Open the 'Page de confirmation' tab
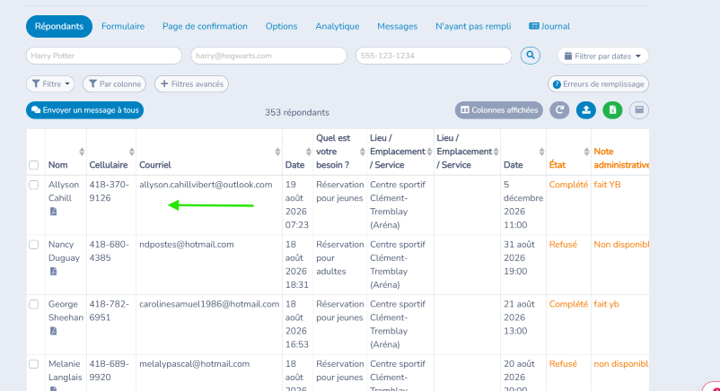Screen dimensions: 720x391 click(205, 27)
